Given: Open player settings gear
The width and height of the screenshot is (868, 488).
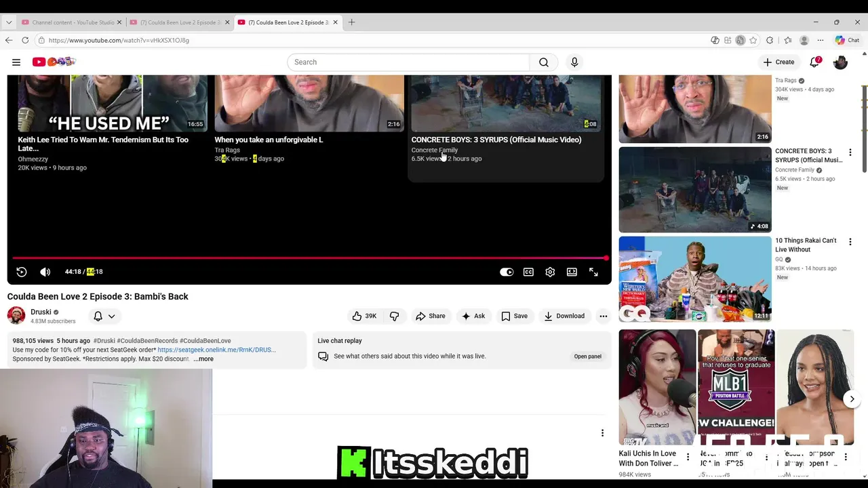Looking at the screenshot, I should click(550, 272).
